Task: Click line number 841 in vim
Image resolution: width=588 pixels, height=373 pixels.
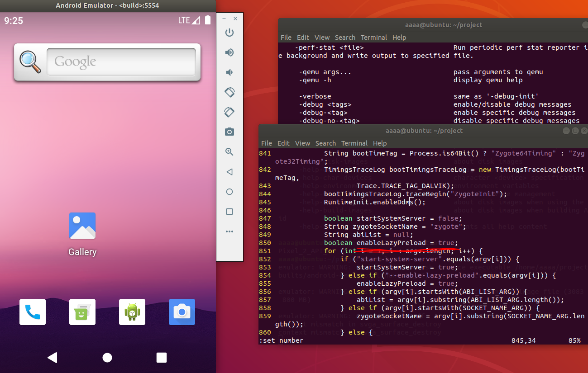Action: (x=265, y=153)
